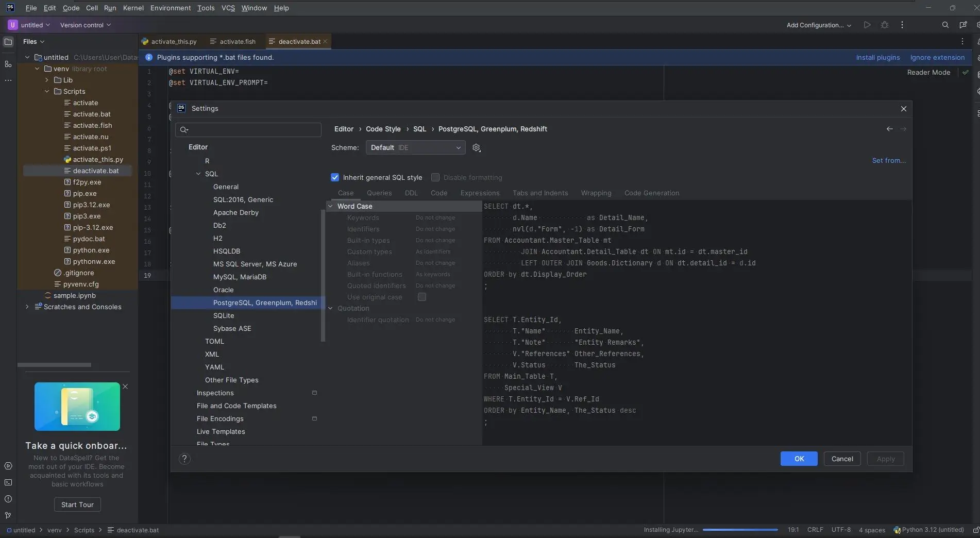This screenshot has height=538, width=980.
Task: Click the DataSpell application logo icon
Action: (10, 8)
